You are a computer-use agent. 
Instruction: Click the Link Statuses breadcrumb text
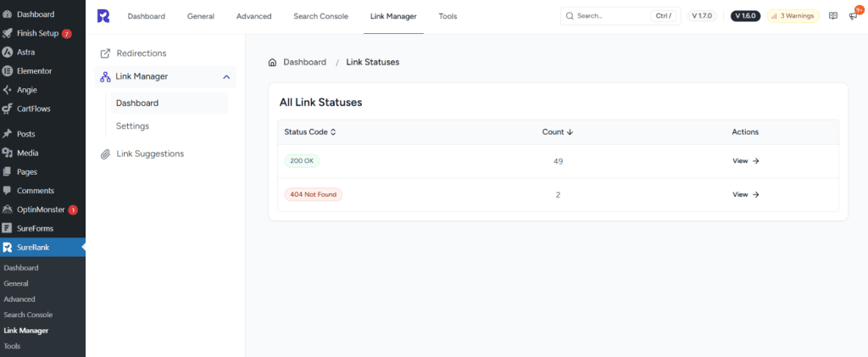point(373,62)
